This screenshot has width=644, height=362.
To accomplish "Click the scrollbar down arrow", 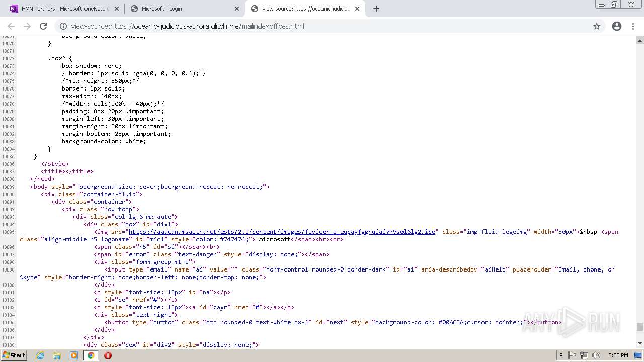I will pyautogui.click(x=640, y=343).
